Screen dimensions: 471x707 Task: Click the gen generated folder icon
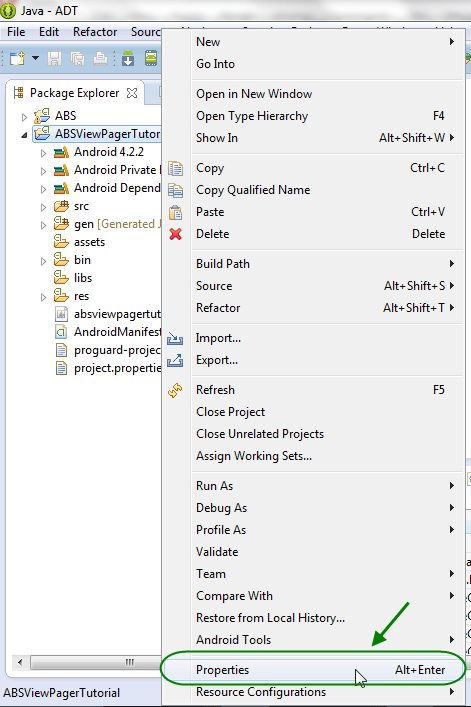61,223
